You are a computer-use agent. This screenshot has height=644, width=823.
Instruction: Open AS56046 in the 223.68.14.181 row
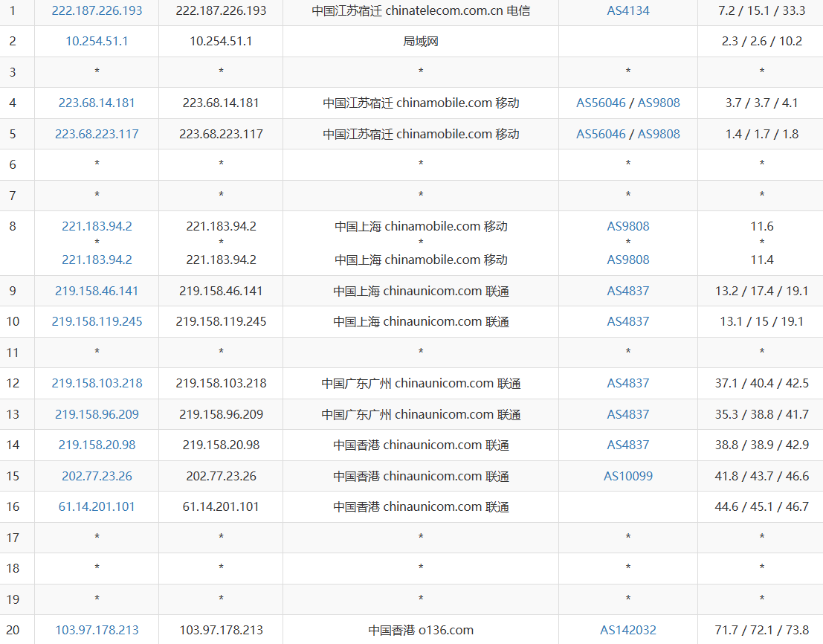[601, 103]
